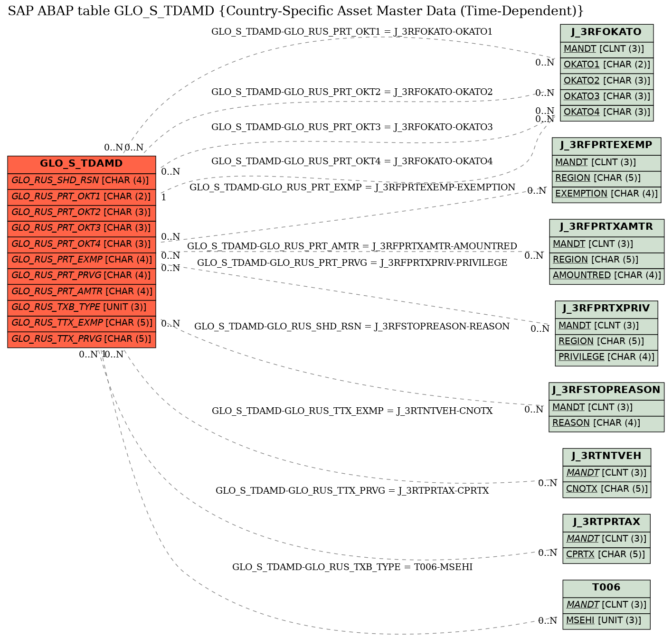Screen dimensions: 672x637
Task: Select the GLO_RUS_TTX_EXMP field row
Action: point(82,323)
